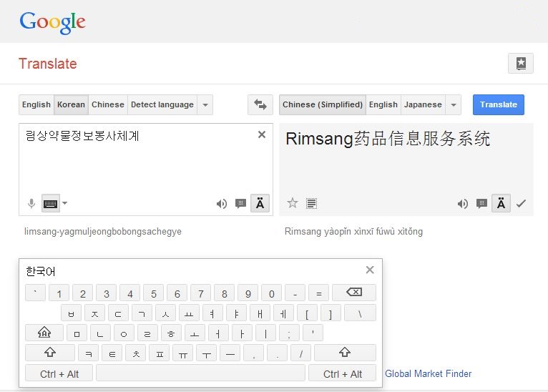Select Detect language source tab
548x392 pixels.
point(162,104)
